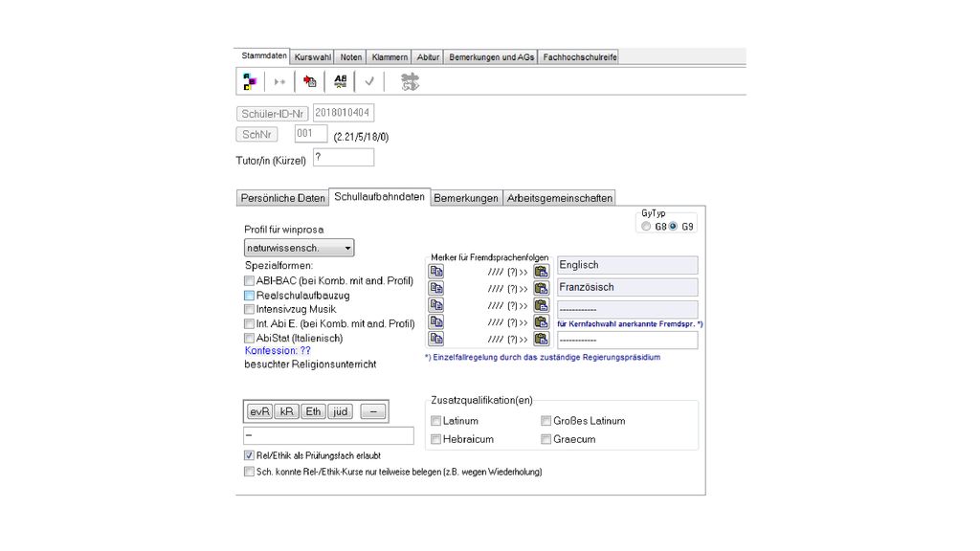Image resolution: width=980 pixels, height=551 pixels.
Task: Open the Kurswahl tab
Action: (x=313, y=56)
